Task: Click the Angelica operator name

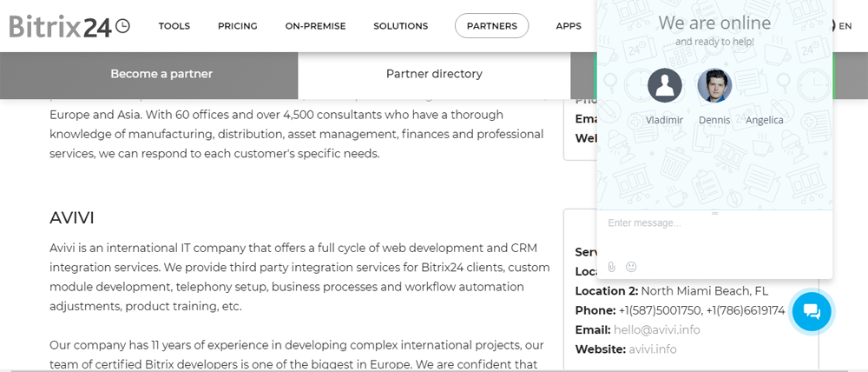Action: point(765,120)
